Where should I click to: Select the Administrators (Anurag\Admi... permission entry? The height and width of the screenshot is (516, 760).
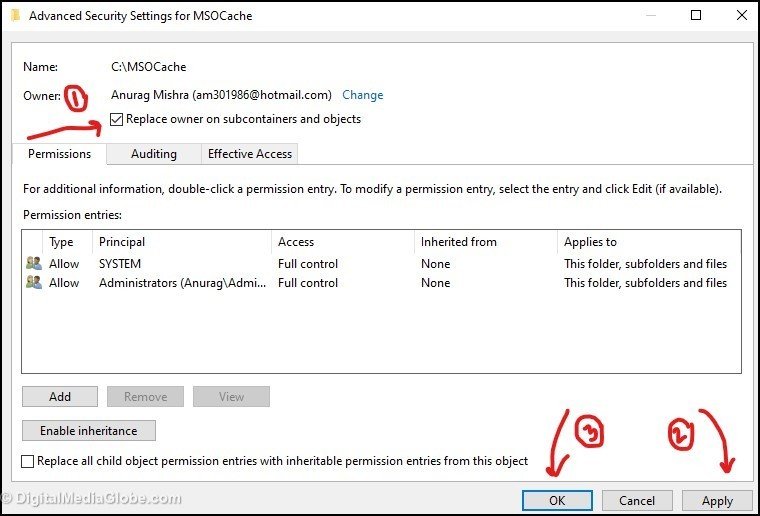click(381, 282)
